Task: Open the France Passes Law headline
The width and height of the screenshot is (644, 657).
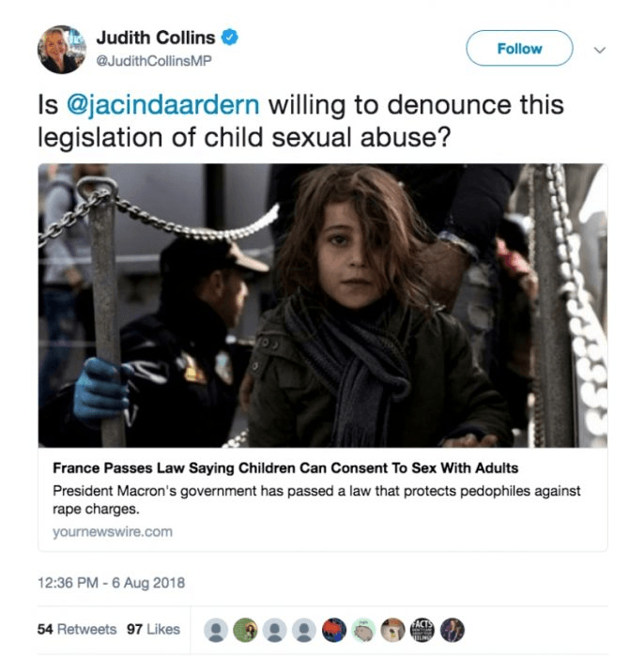Action: (x=285, y=468)
